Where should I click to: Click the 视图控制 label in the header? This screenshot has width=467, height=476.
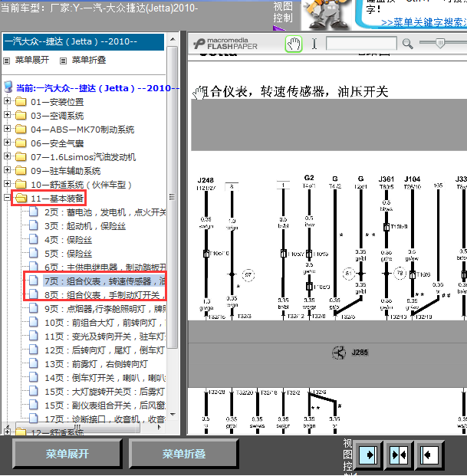[x=283, y=12]
